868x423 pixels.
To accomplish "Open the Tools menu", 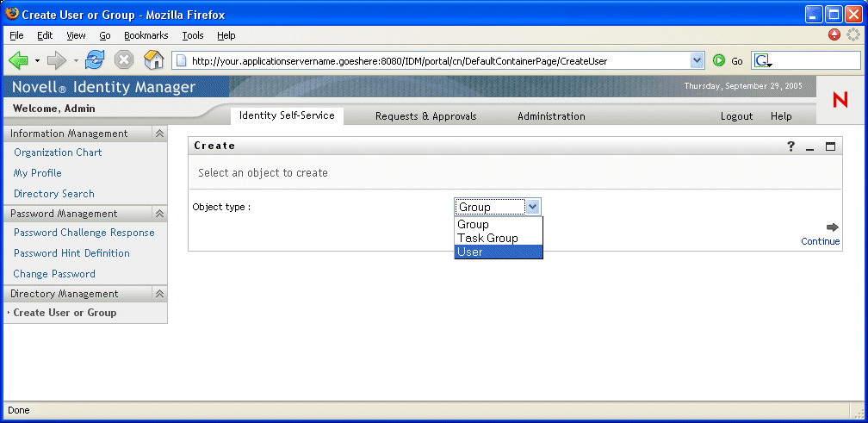I will [193, 35].
